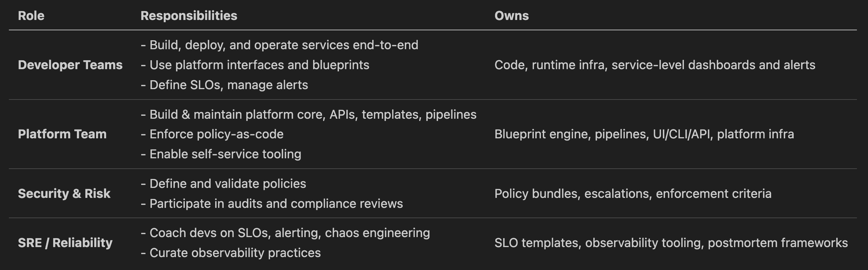
Task: Click 'Build & maintain platform core' line
Action: 312,114
